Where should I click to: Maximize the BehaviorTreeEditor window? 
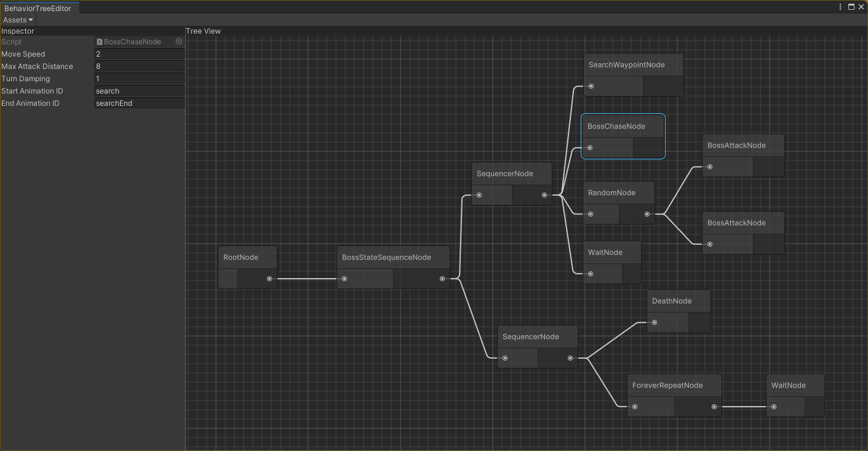coord(851,7)
